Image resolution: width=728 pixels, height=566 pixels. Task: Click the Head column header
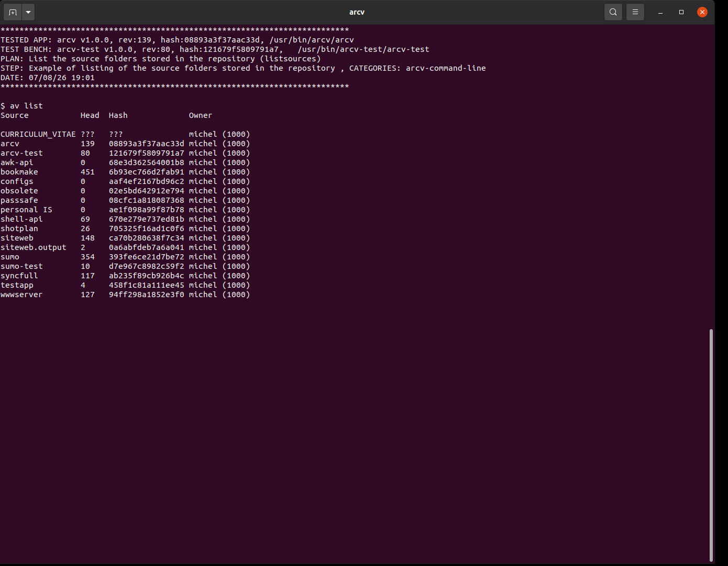(x=90, y=115)
